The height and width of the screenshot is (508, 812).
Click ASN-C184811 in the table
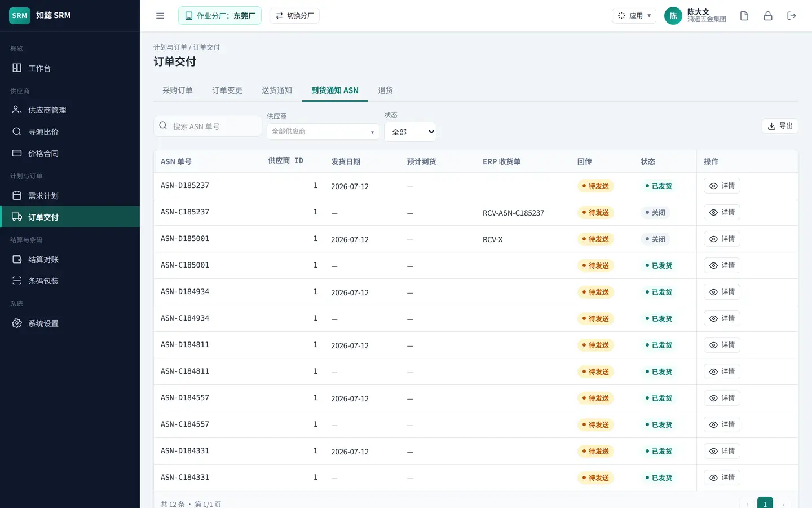[x=185, y=371]
